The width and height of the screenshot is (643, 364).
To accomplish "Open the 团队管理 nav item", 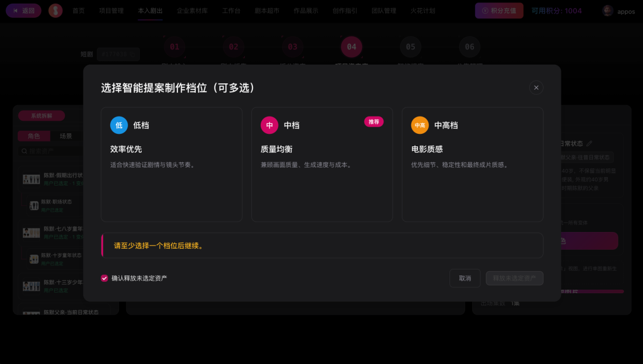I will [384, 11].
